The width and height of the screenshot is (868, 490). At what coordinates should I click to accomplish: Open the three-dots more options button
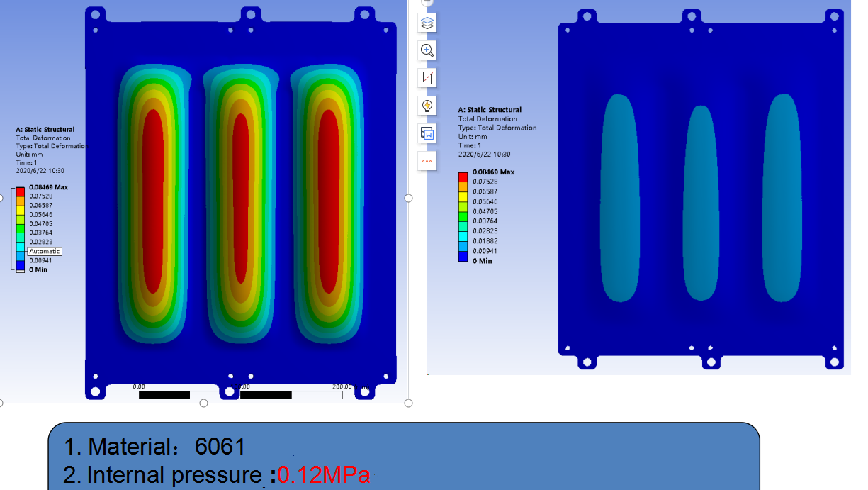click(x=427, y=161)
